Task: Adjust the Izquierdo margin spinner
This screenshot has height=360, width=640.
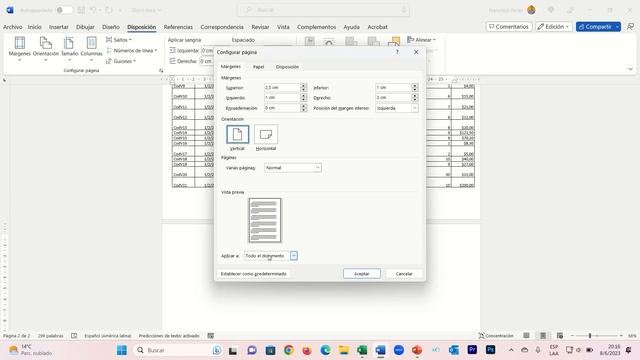Action: (x=303, y=98)
